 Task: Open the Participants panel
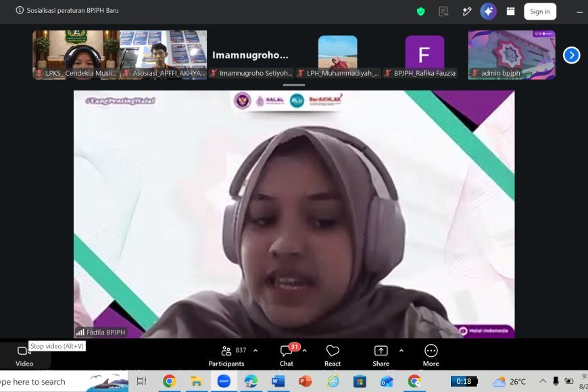click(226, 356)
